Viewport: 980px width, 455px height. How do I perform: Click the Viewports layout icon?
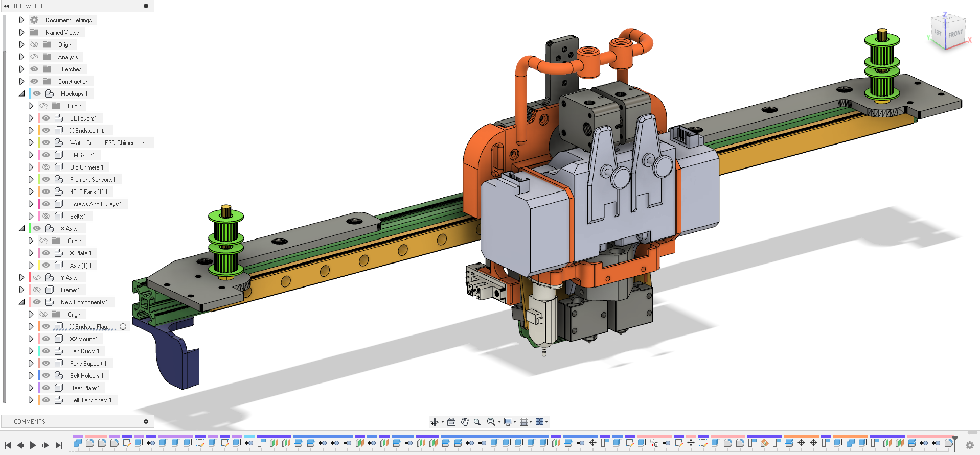(x=539, y=422)
